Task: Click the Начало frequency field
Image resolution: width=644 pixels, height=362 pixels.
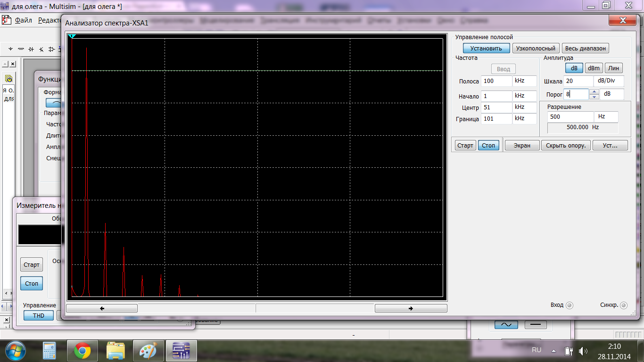Action: tap(496, 96)
